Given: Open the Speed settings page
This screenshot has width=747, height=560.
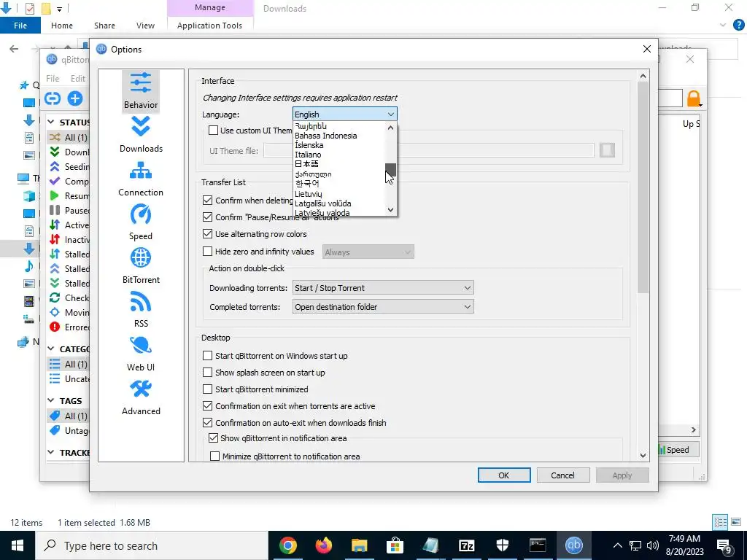Looking at the screenshot, I should point(141,222).
